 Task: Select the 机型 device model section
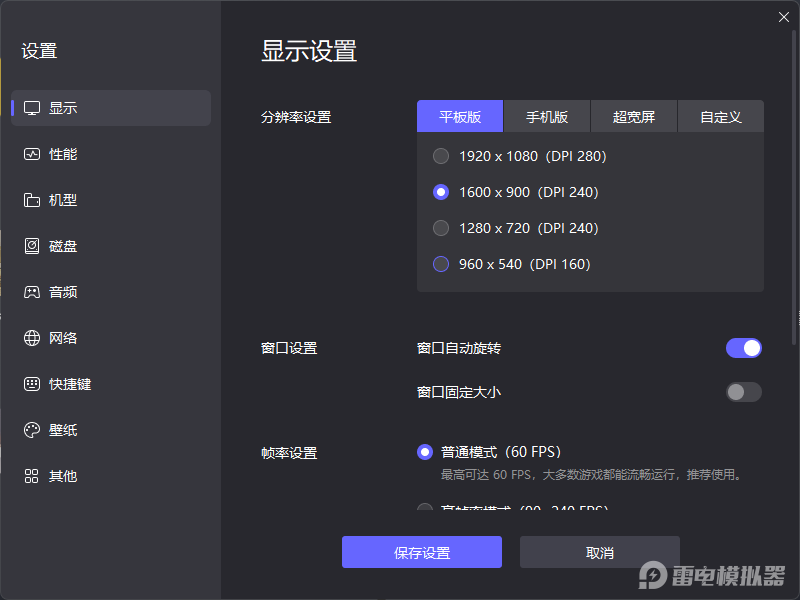click(x=63, y=200)
